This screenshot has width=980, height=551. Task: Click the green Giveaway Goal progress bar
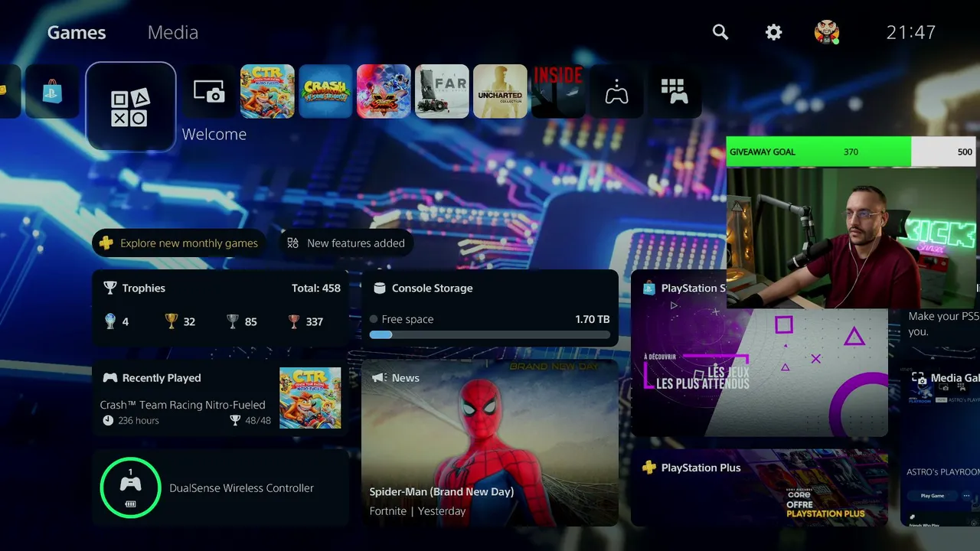point(818,152)
